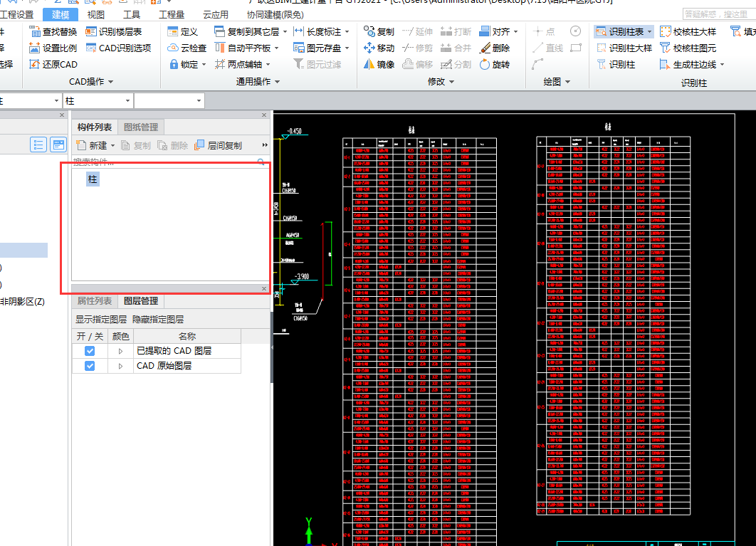Screen dimensions: 756x546
Task: Click 显示指定图层 button
Action: [x=101, y=320]
